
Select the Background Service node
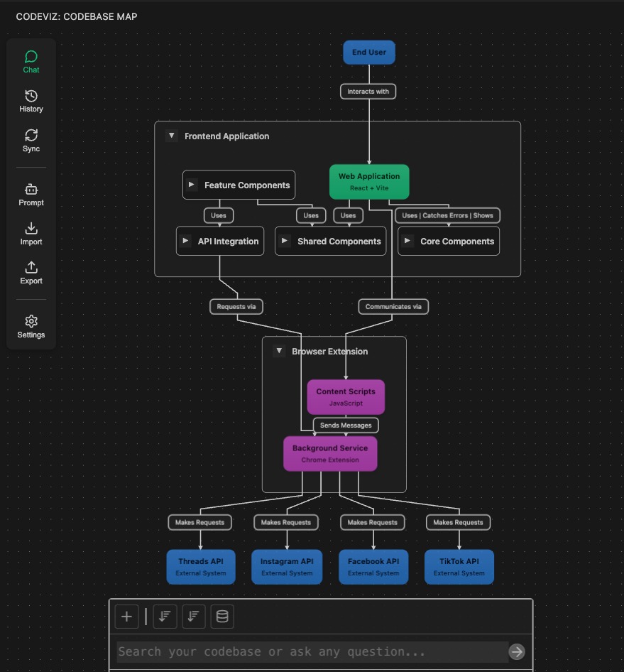330,453
